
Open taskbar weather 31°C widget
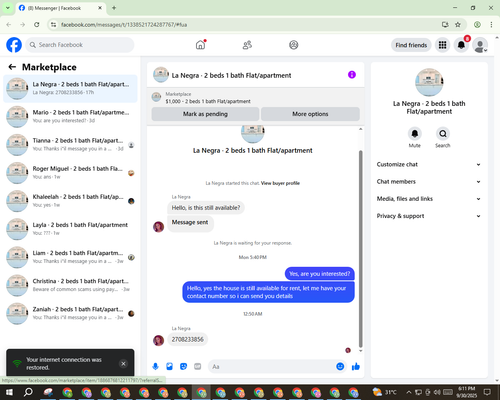click(385, 392)
